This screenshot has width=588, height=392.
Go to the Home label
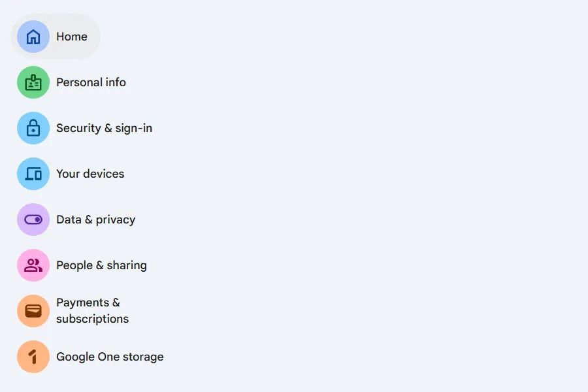click(72, 37)
